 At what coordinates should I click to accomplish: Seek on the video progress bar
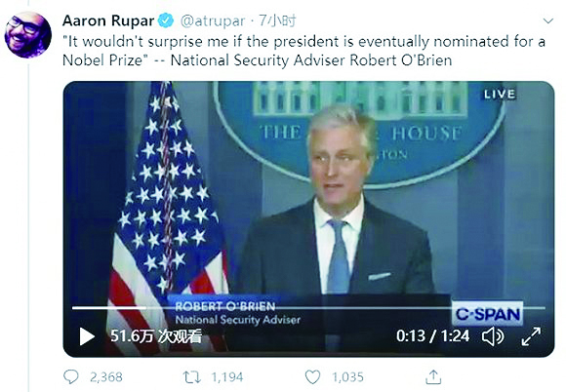(308, 308)
